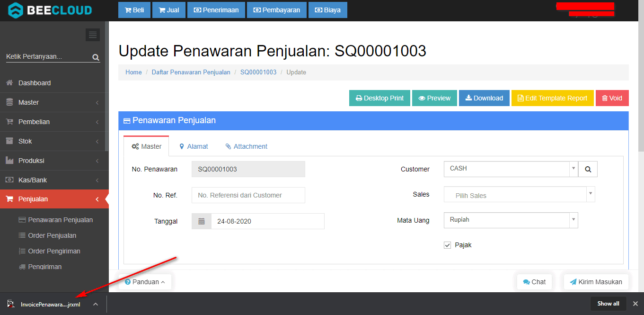Switch to the Attachment tab
The image size is (644, 315).
click(x=246, y=146)
